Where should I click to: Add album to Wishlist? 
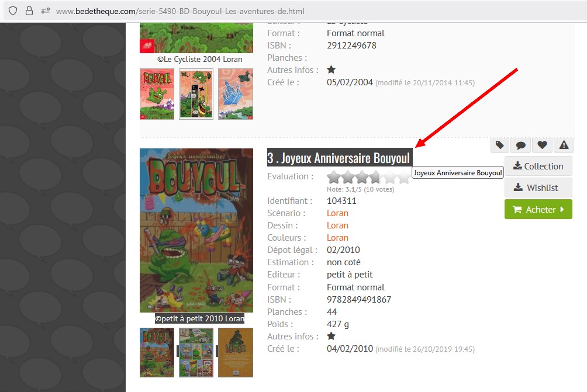[x=538, y=188]
